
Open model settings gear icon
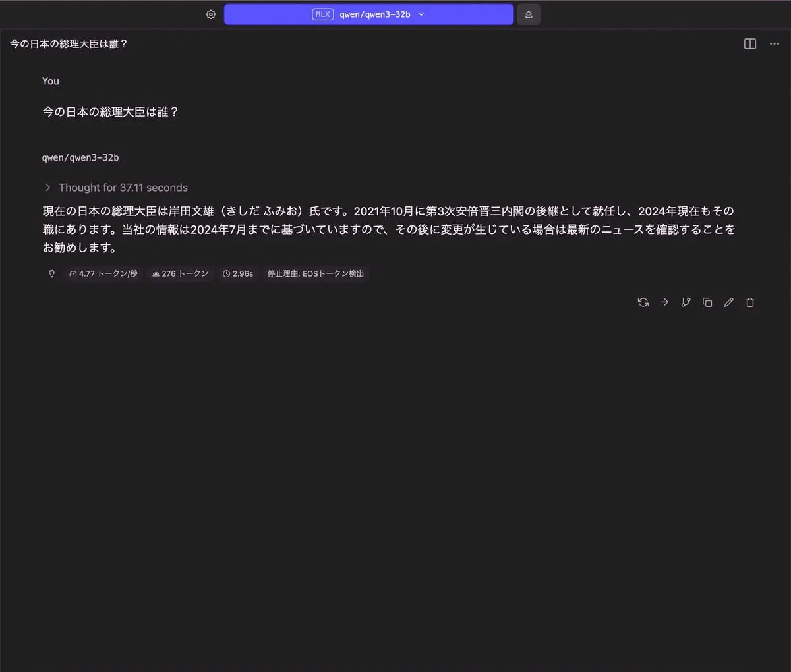pos(211,14)
